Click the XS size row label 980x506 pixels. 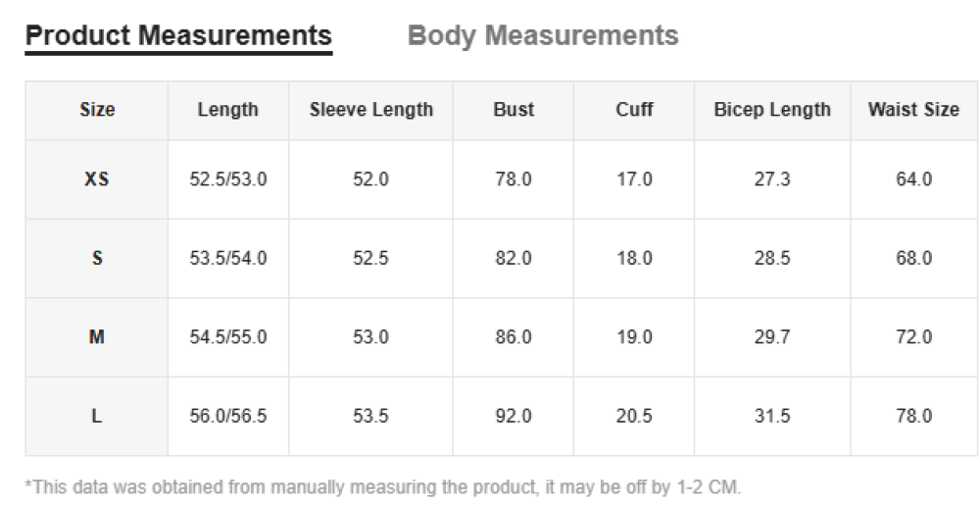(97, 179)
